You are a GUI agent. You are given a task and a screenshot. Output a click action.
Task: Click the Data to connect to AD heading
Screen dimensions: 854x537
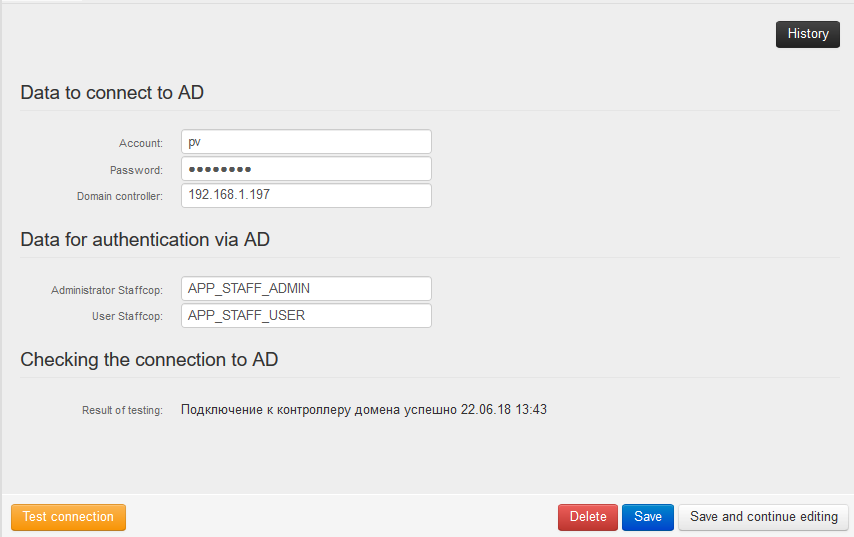(x=112, y=93)
